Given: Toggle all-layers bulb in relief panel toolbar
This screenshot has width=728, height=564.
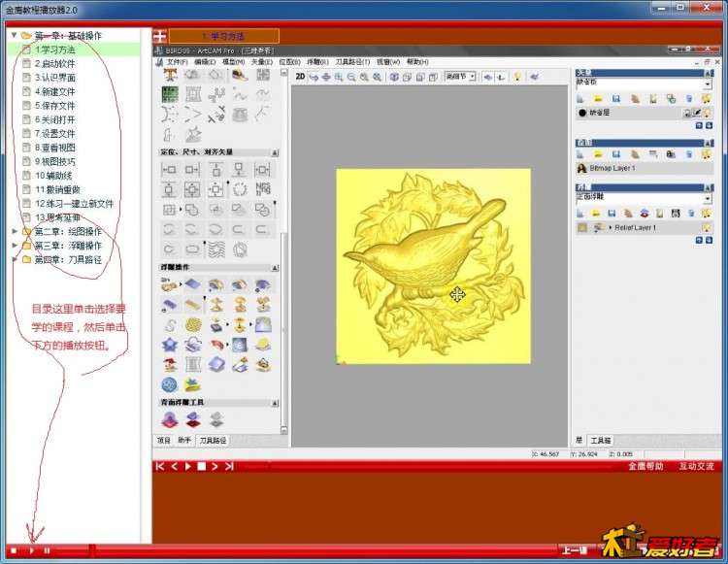Looking at the screenshot, I should click(x=707, y=213).
